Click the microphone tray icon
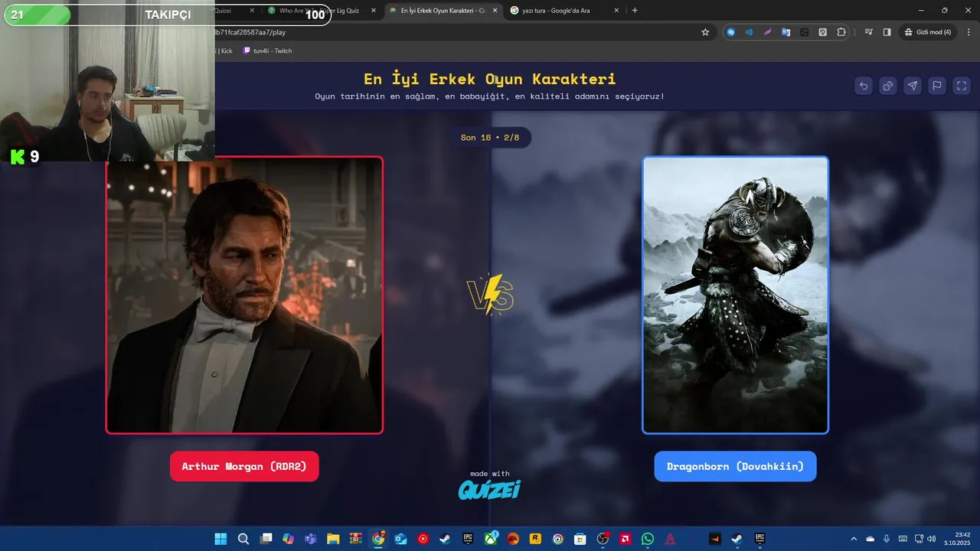Screen dimensions: 980x551 [x=887, y=539]
